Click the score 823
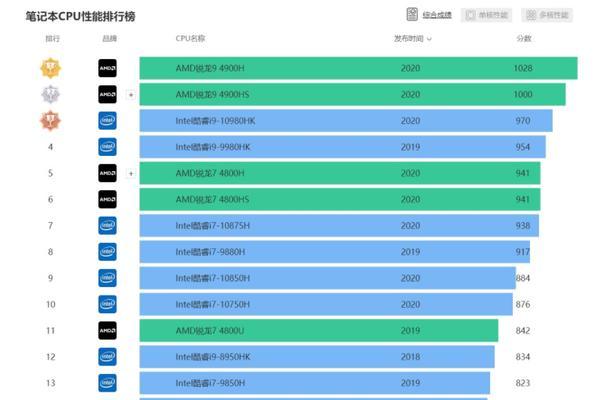This screenshot has height=400, width=604. click(523, 383)
